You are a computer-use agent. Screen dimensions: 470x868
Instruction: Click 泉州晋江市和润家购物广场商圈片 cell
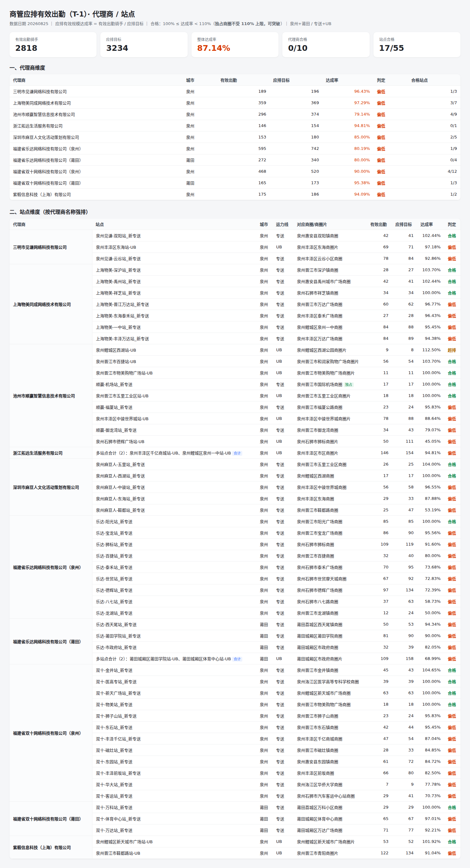327,361
